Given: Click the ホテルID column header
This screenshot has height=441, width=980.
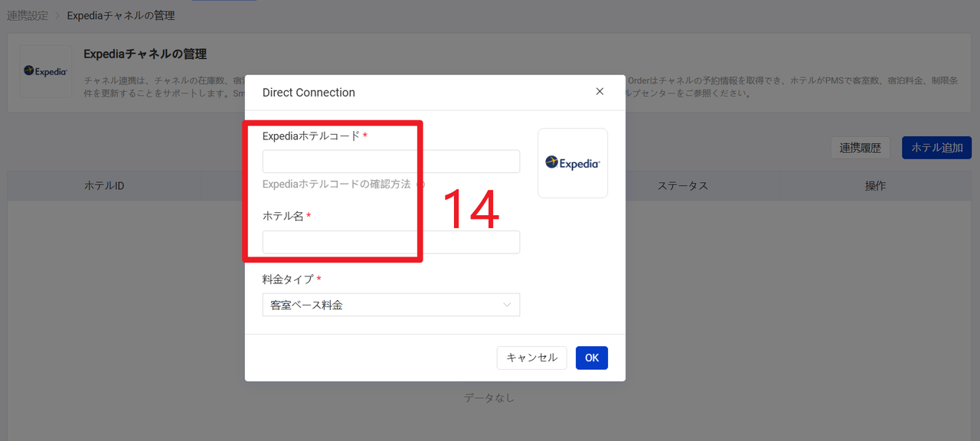Looking at the screenshot, I should (x=104, y=186).
